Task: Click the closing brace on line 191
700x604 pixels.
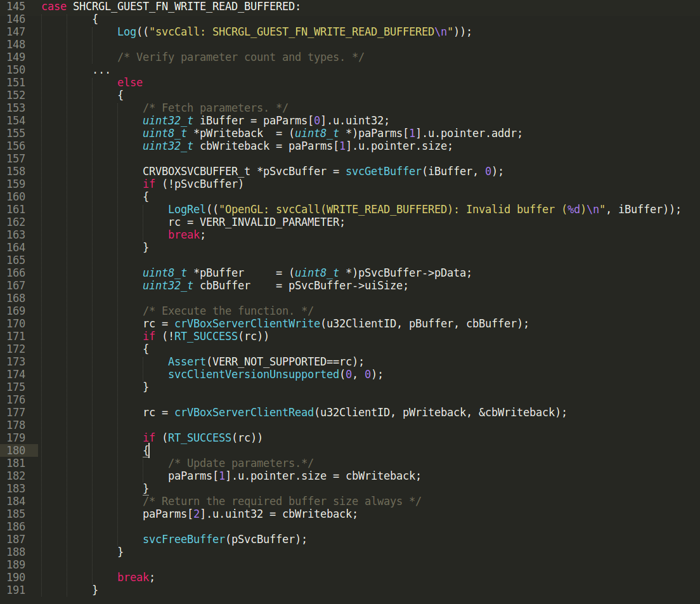Action: click(x=95, y=590)
